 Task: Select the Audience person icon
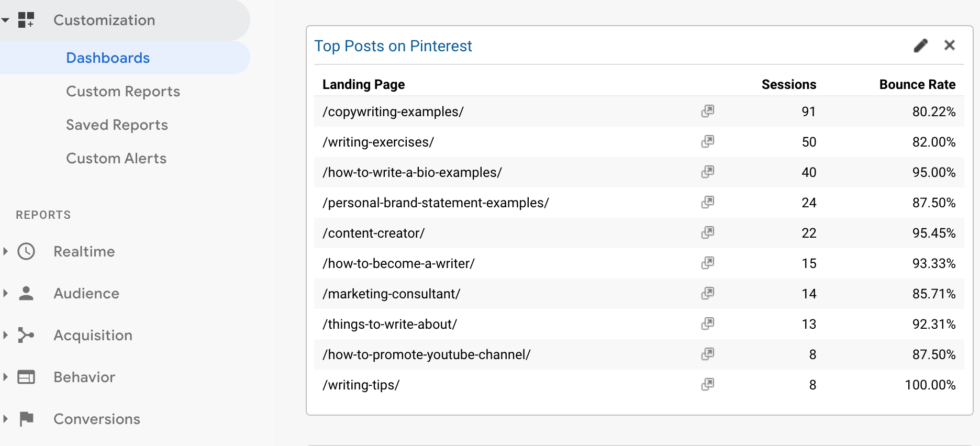(x=26, y=293)
